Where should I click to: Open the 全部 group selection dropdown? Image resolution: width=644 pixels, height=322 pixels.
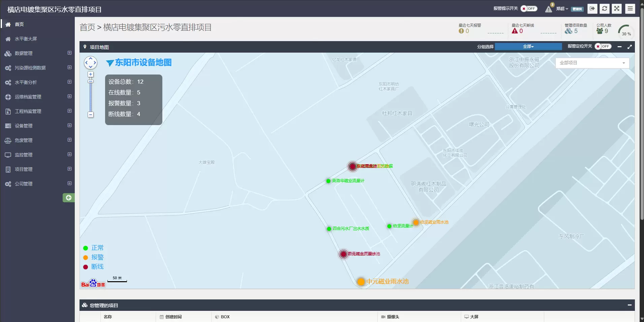click(528, 46)
